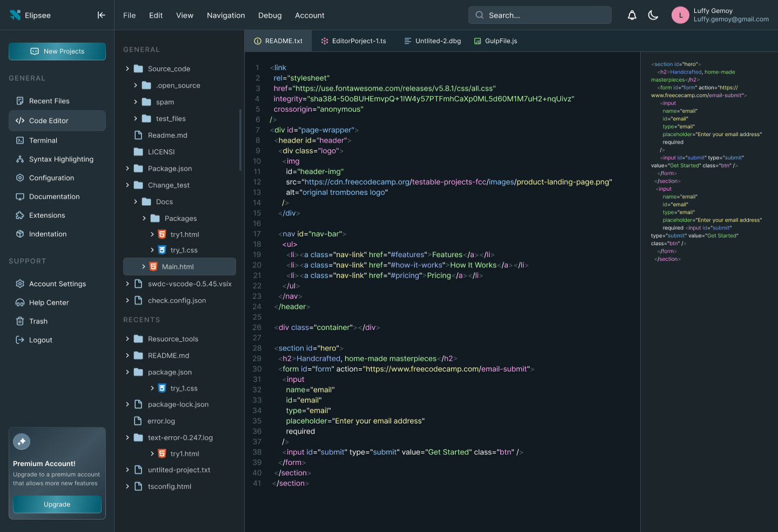Image resolution: width=778 pixels, height=532 pixels.
Task: Click the Terminal icon in sidebar
Action: click(x=20, y=140)
